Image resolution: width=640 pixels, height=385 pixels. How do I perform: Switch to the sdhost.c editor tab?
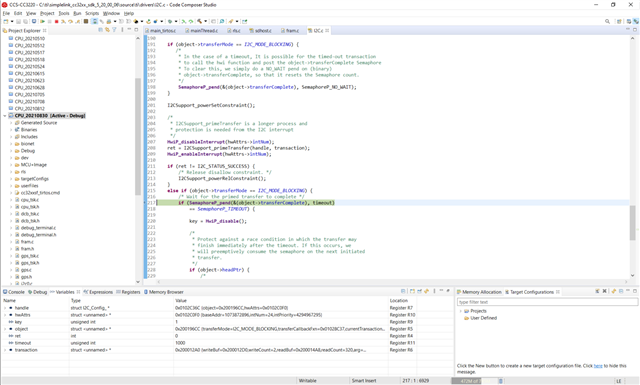[260, 31]
